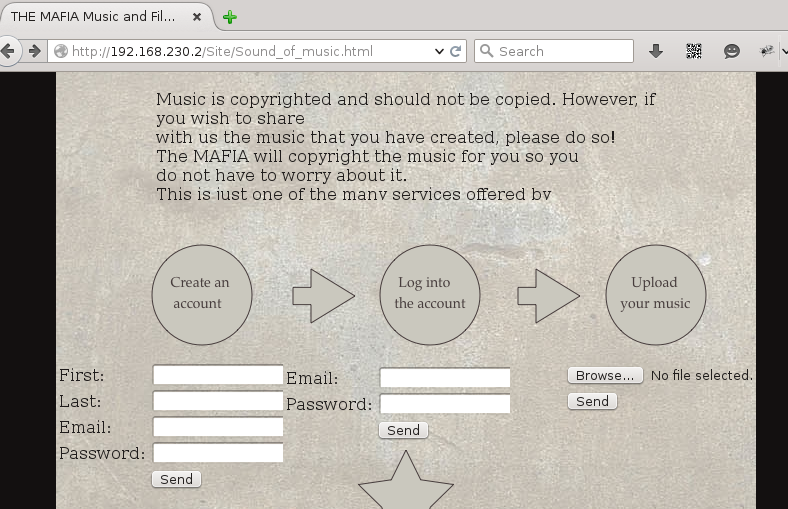Click the login Email input field
Viewport: 788px width, 509px height.
pos(445,378)
